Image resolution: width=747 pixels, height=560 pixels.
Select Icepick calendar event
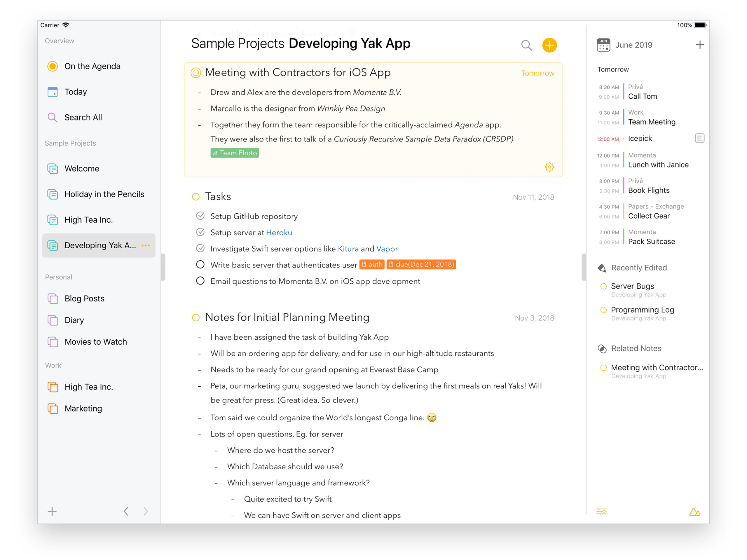point(640,139)
